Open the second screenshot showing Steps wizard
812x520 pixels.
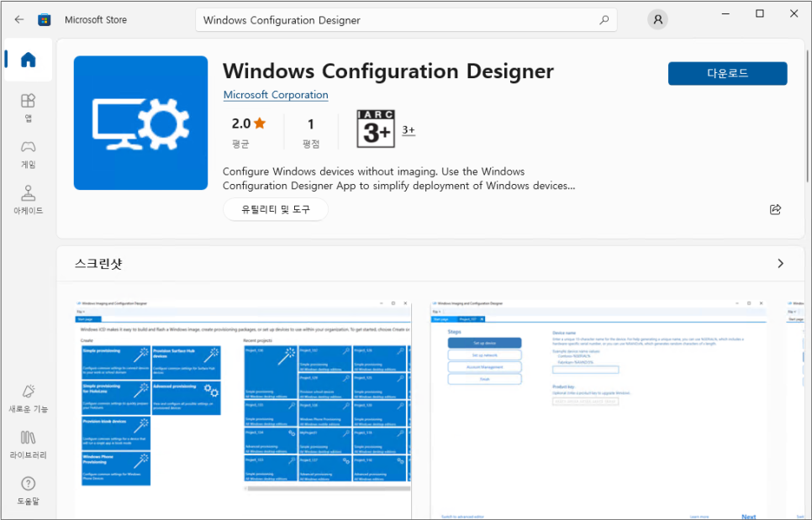click(x=598, y=409)
